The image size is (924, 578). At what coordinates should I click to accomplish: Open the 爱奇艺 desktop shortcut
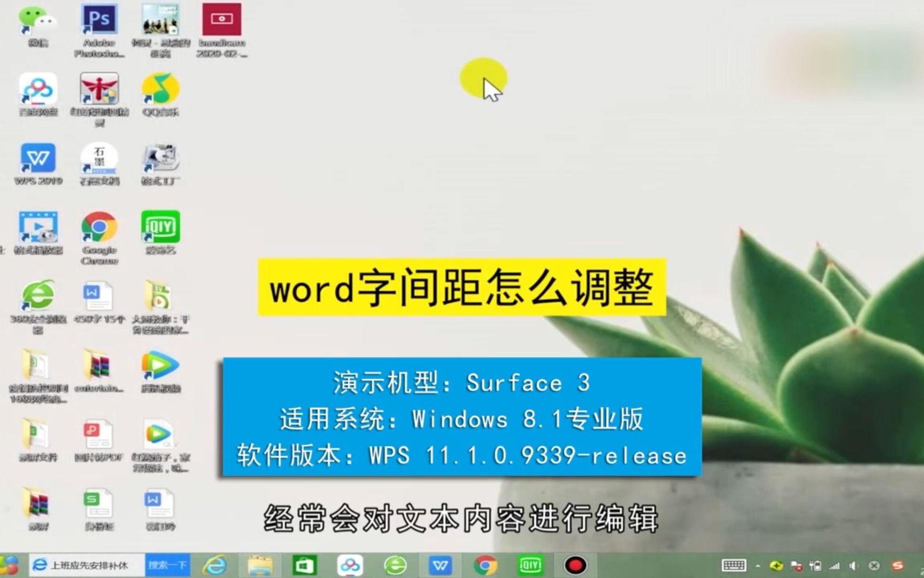point(159,227)
